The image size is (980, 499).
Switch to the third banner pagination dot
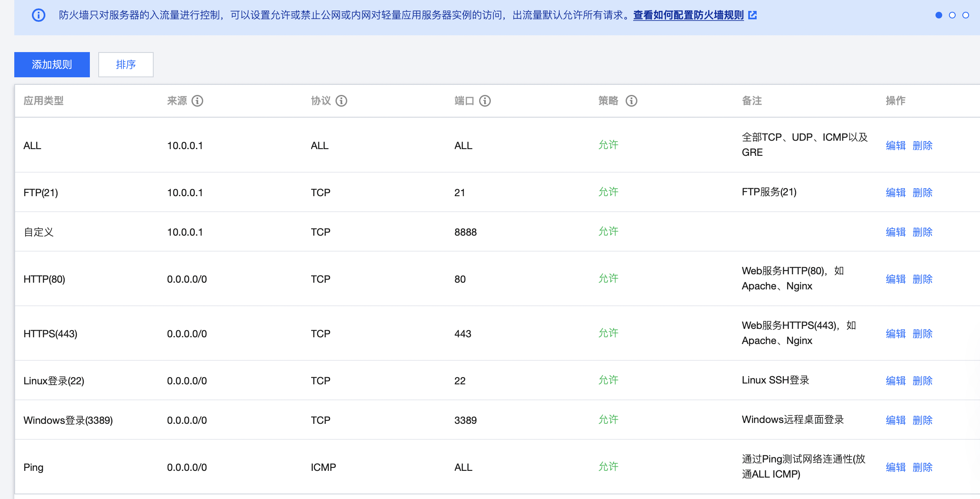click(x=966, y=16)
